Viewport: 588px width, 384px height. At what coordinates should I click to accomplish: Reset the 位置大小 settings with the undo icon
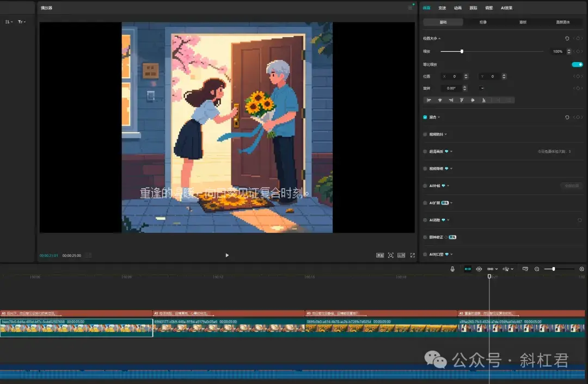click(567, 38)
